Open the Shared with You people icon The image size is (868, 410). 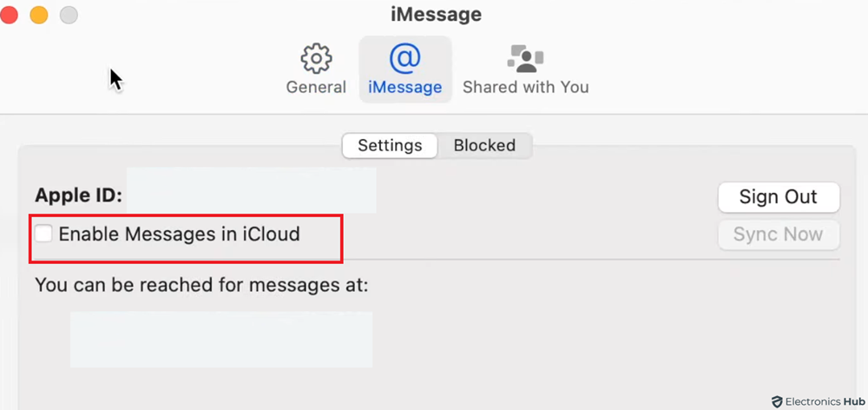point(525,59)
